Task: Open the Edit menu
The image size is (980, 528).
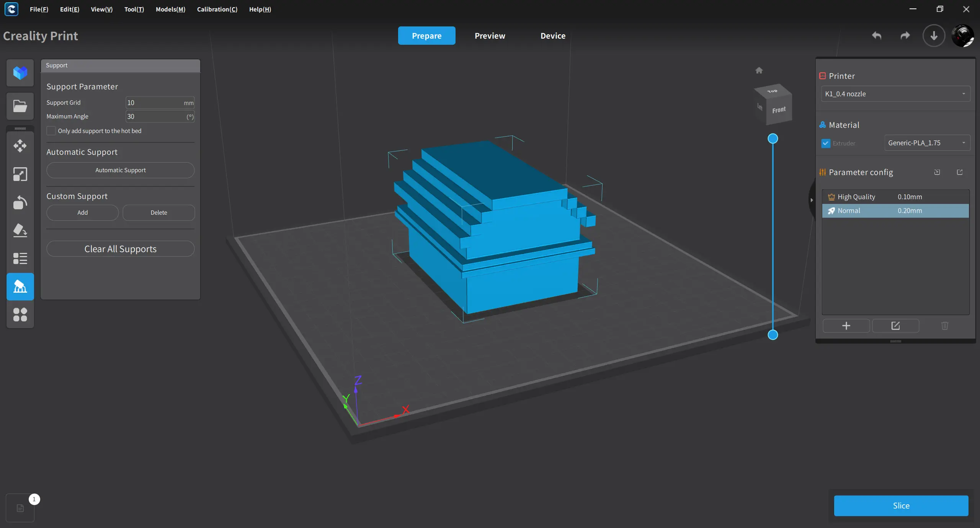Action: pos(70,9)
